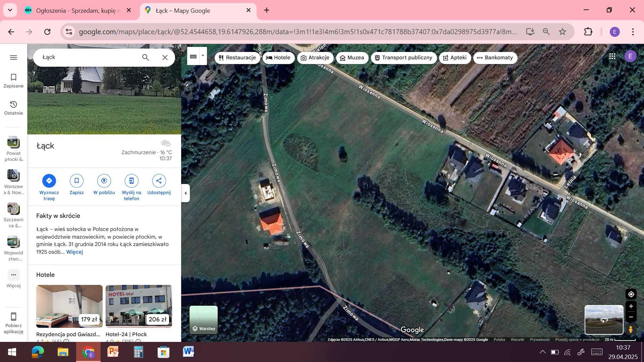Open Województwo recent item
The width and height of the screenshot is (644, 362).
coord(13,248)
